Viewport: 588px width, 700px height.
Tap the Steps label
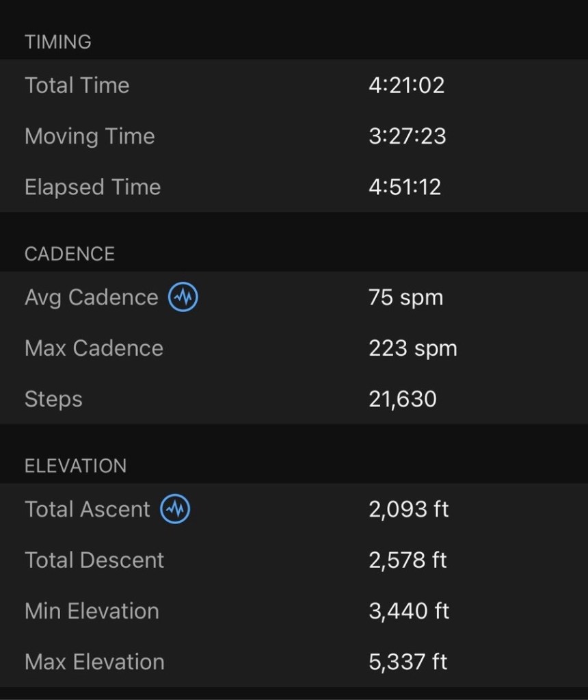coord(53,399)
